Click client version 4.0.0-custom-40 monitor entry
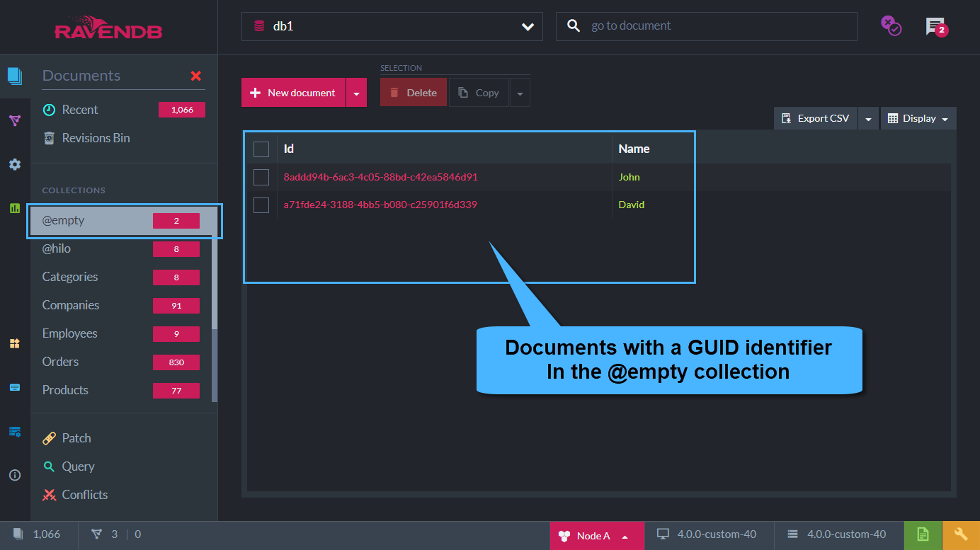This screenshot has width=980, height=550. pyautogui.click(x=707, y=535)
